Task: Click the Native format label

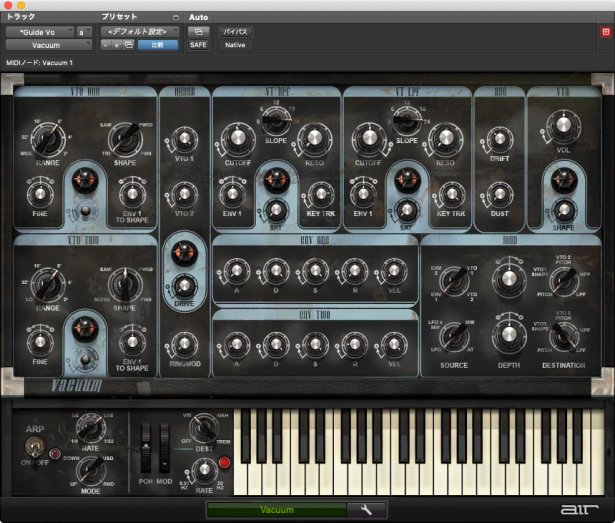Action: (x=235, y=45)
